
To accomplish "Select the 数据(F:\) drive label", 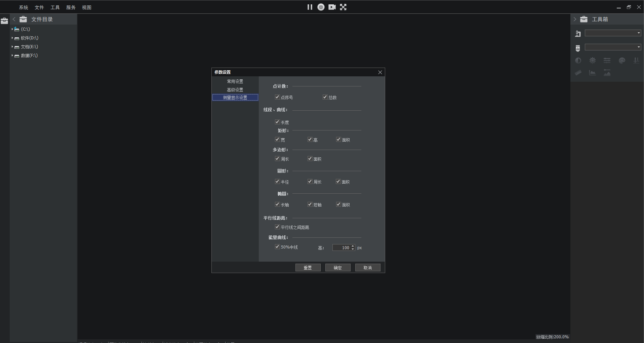I will (x=29, y=55).
